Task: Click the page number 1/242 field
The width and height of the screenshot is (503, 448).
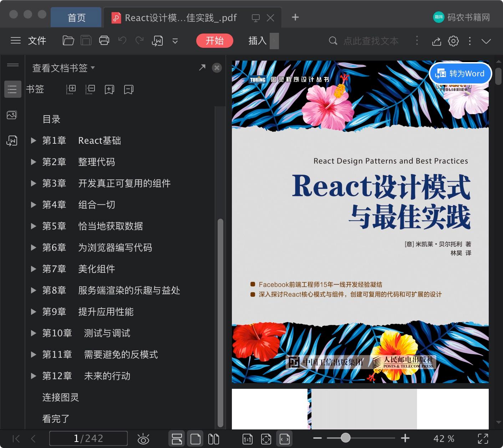Action: pos(88,438)
